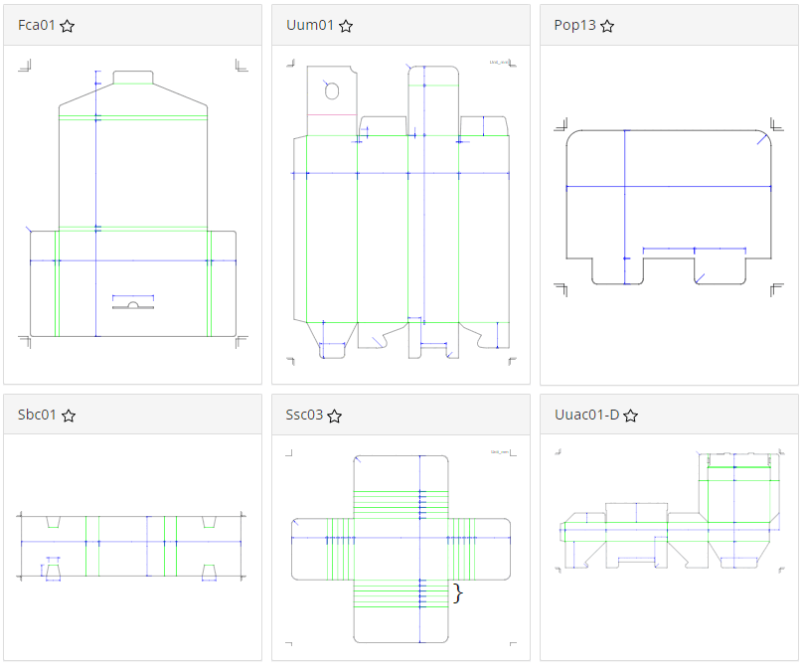804x672 pixels.
Task: Select the Pop13 title text
Action: [574, 25]
